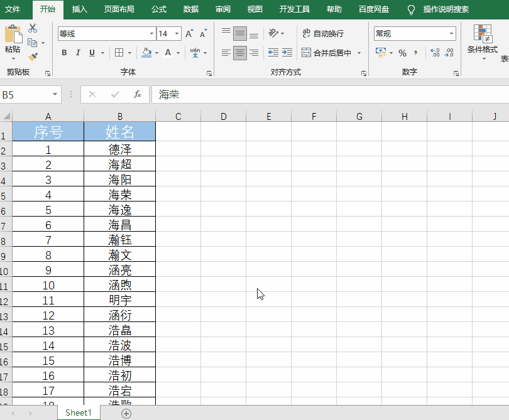
Task: Align text left
Action: click(226, 53)
